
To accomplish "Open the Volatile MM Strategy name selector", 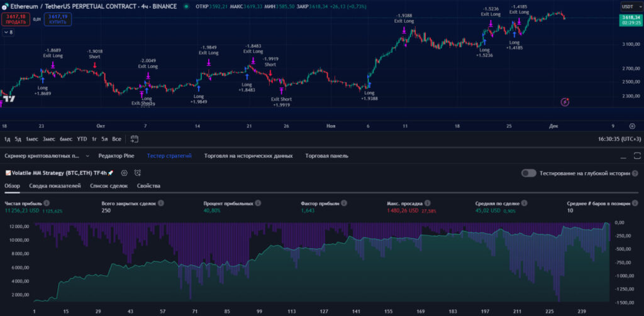I will [59, 173].
